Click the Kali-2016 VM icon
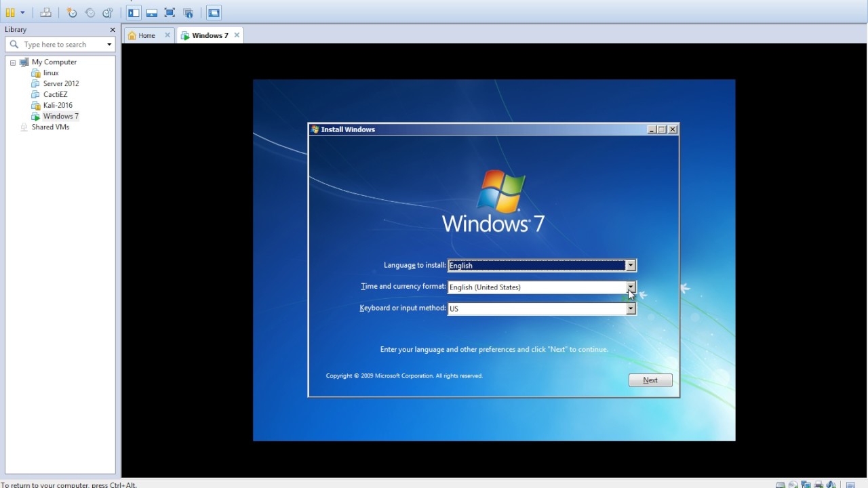868x488 pixels. (36, 105)
